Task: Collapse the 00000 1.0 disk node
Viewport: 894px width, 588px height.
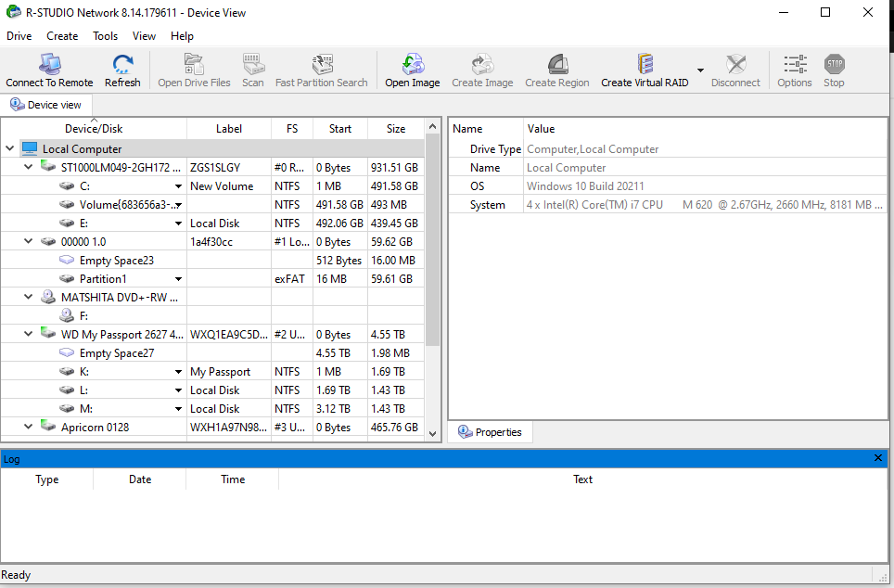Action: point(28,241)
